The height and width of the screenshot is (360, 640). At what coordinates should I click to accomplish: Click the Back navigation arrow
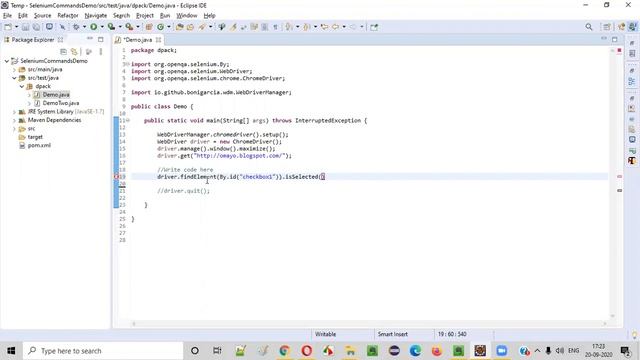pos(335,27)
